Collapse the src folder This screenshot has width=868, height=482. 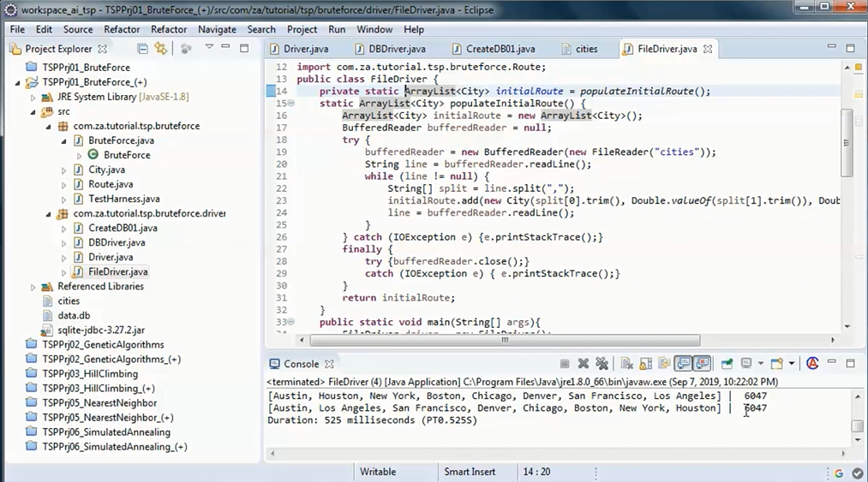33,112
